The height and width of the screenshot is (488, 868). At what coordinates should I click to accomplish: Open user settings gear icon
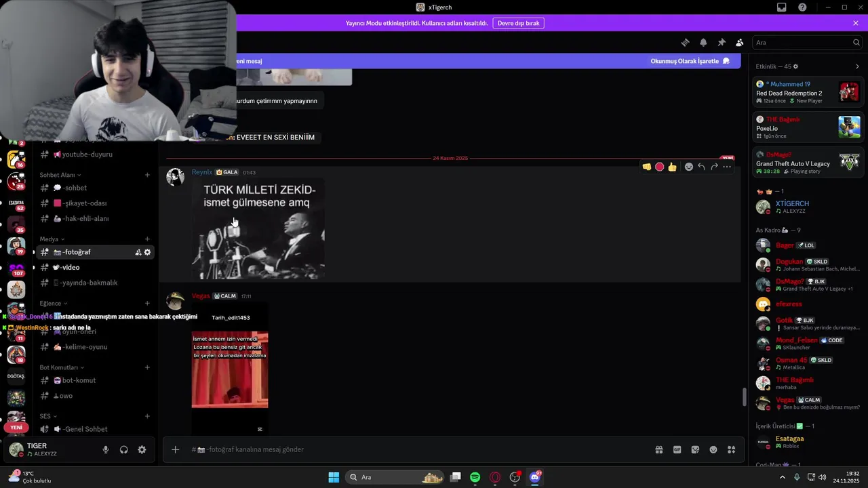tap(142, 449)
